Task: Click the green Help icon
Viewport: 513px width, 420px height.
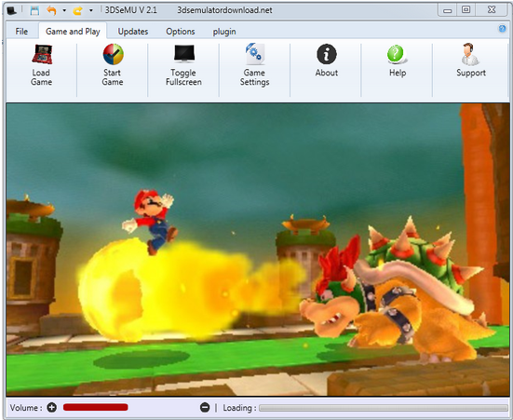Action: tap(397, 54)
